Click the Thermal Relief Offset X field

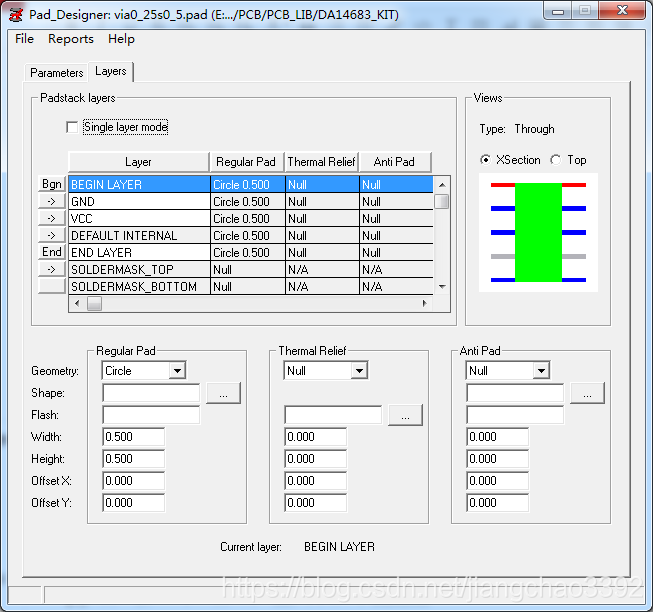[316, 481]
